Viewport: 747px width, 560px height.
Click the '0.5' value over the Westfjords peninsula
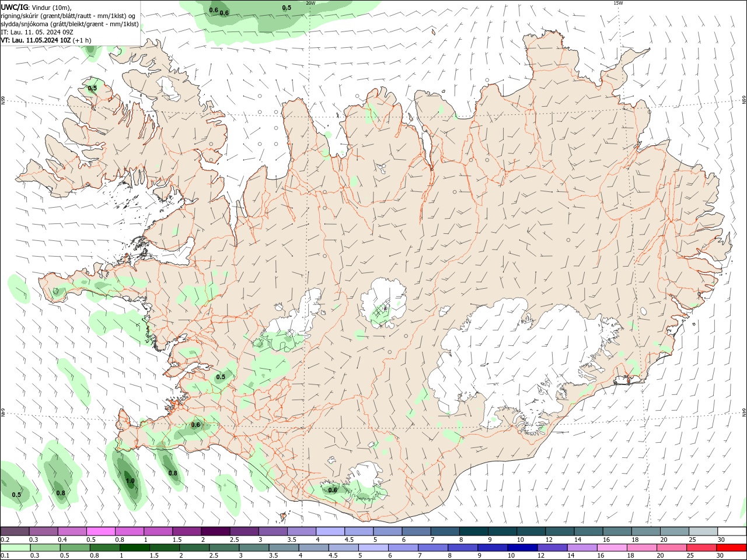tap(92, 89)
